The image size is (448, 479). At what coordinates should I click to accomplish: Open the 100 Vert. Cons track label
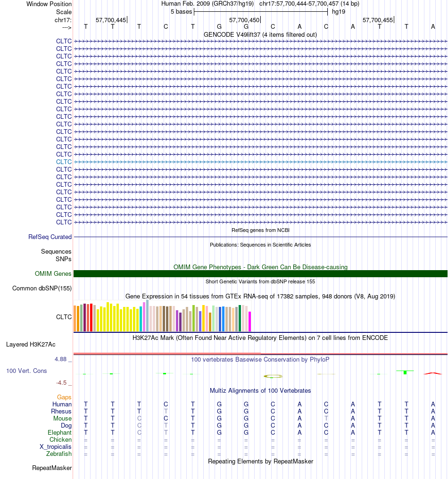point(26,371)
